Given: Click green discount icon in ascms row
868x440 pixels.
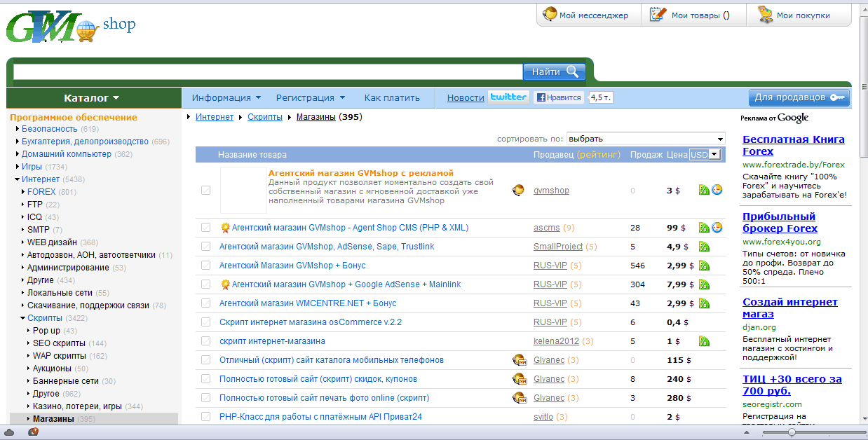Looking at the screenshot, I should point(704,227).
